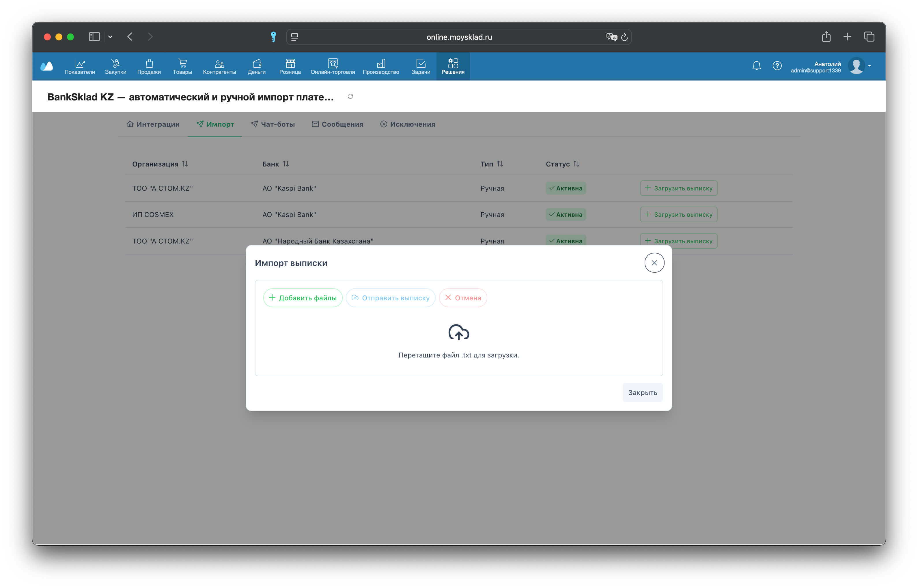This screenshot has width=918, height=588.
Task: Open Safari translate icon
Action: pyautogui.click(x=612, y=37)
